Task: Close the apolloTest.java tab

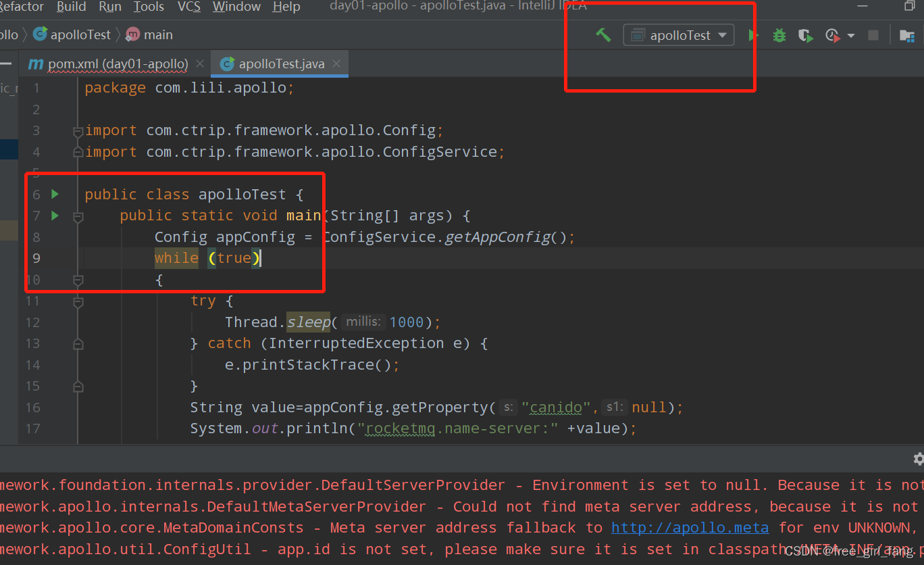Action: coord(336,64)
